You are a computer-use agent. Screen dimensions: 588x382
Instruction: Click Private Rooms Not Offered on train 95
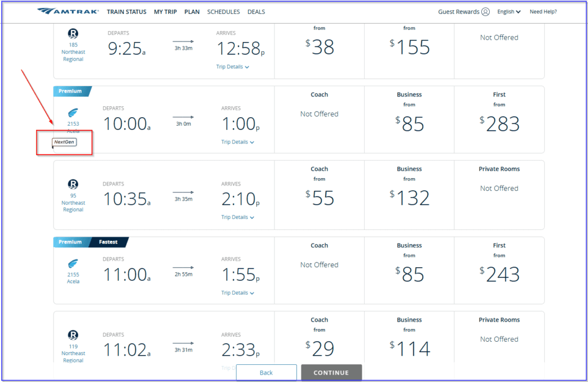click(x=500, y=188)
